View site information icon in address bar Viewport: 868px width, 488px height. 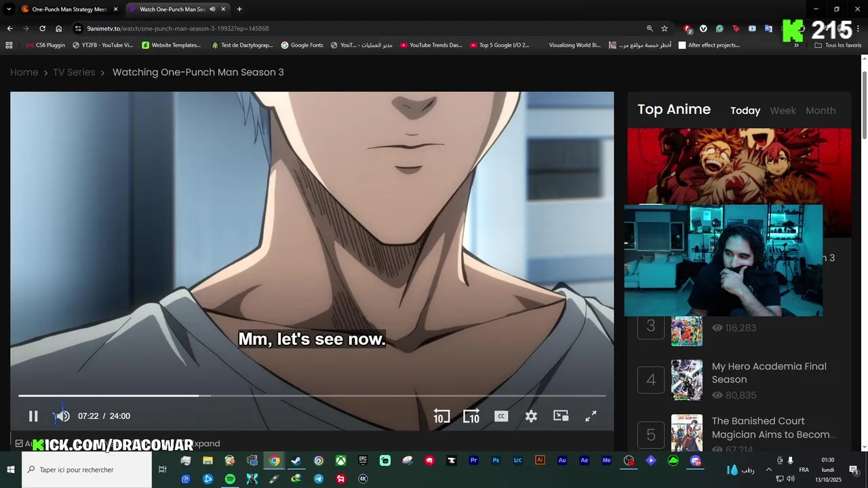[x=78, y=28]
